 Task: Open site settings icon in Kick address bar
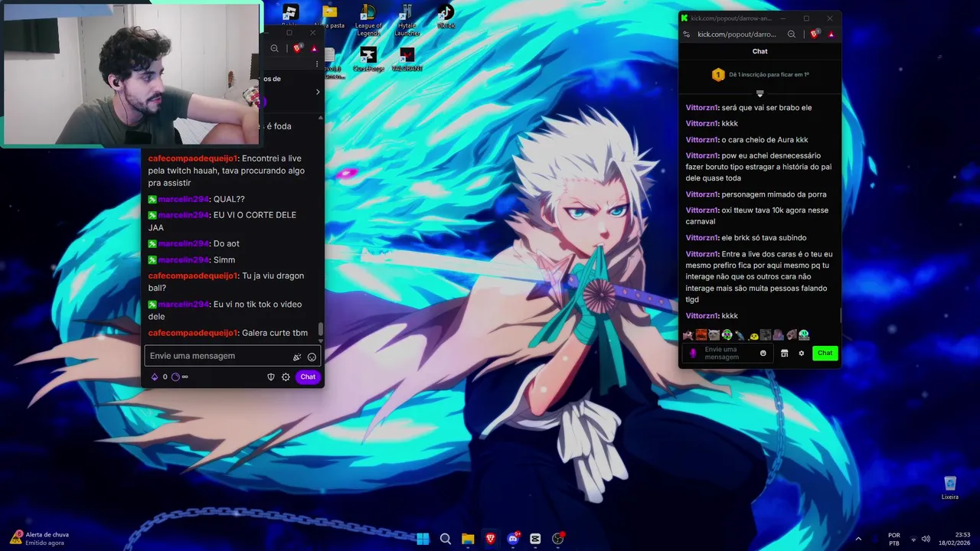686,34
